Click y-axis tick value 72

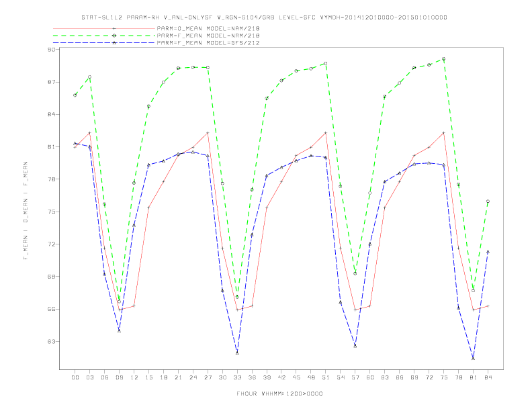click(x=51, y=244)
